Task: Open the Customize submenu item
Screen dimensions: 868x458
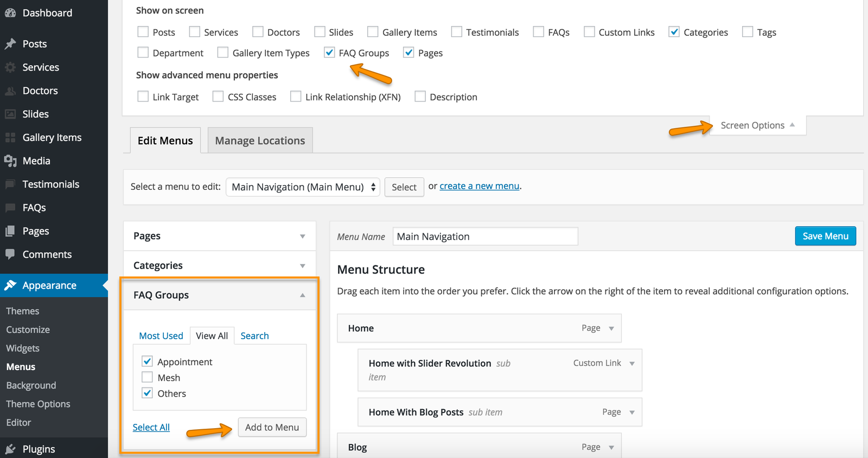Action: click(x=28, y=329)
